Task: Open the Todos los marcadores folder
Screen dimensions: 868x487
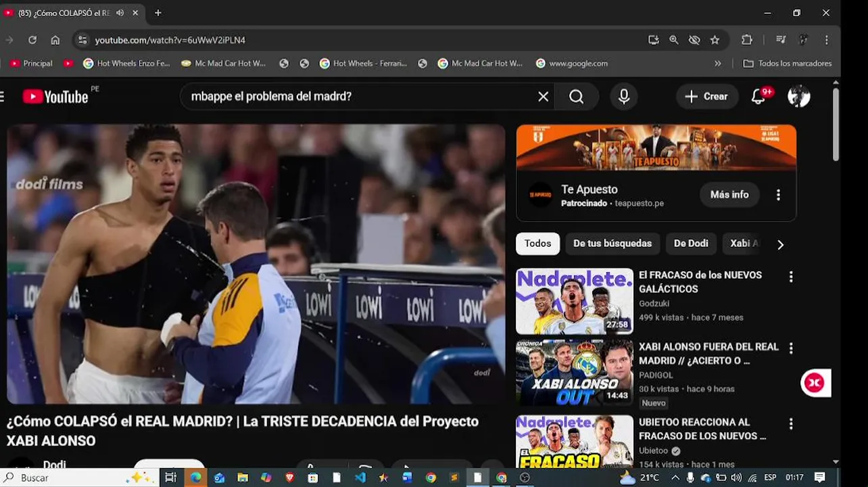Action: pyautogui.click(x=788, y=64)
